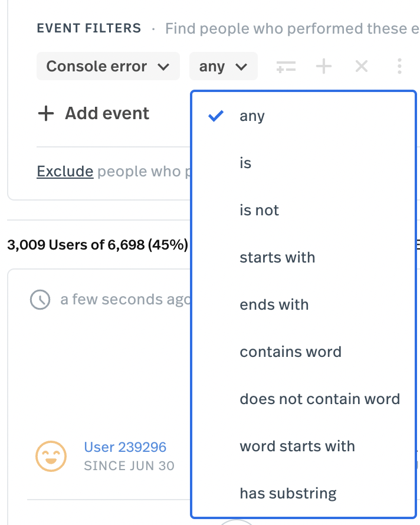Image resolution: width=420 pixels, height=525 pixels.
Task: Click the Exclude link
Action: point(65,172)
